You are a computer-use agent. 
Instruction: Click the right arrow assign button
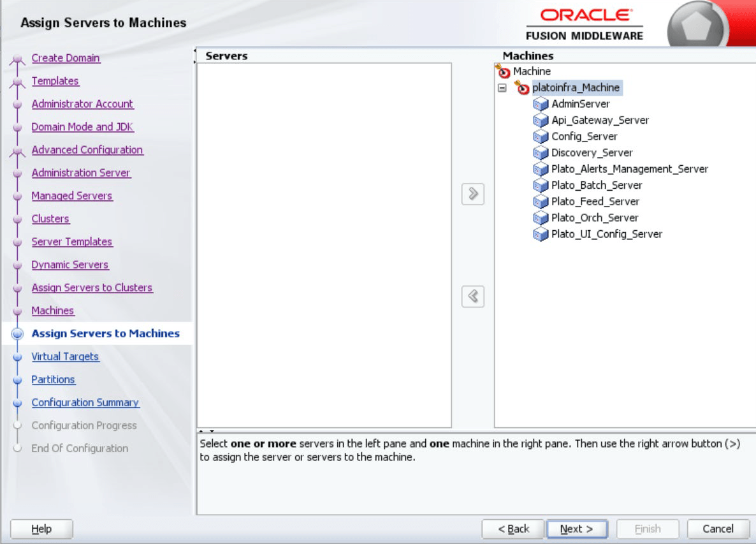[472, 194]
